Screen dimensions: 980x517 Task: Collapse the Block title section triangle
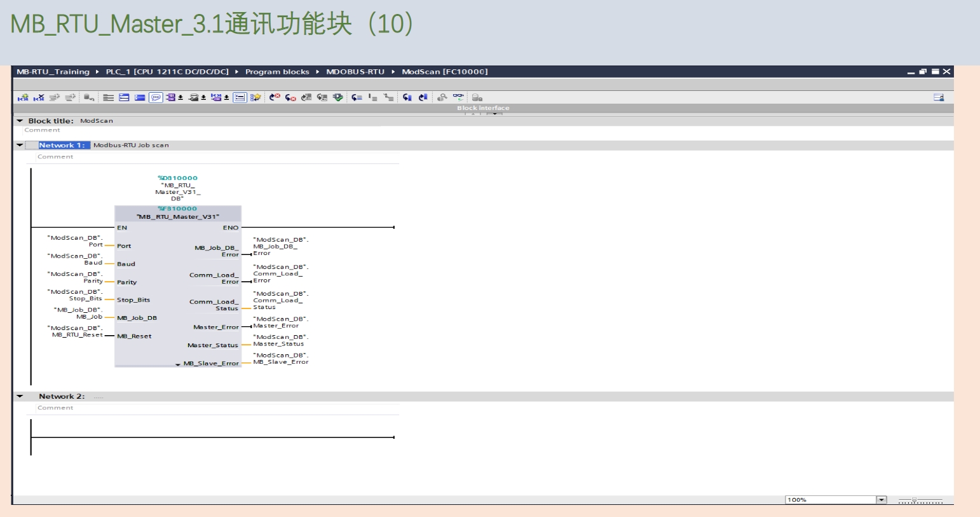click(20, 121)
